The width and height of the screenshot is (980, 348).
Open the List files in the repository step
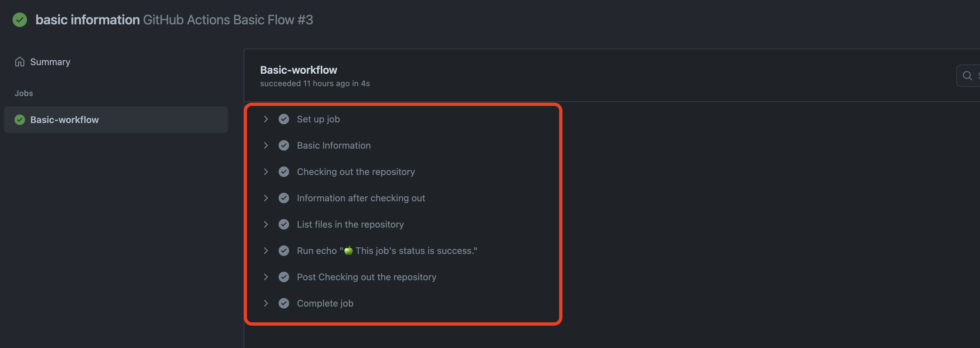coord(350,225)
